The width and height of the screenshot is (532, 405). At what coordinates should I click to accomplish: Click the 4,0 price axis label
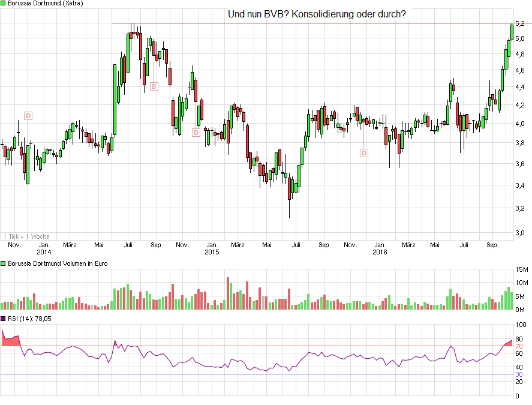tap(520, 124)
